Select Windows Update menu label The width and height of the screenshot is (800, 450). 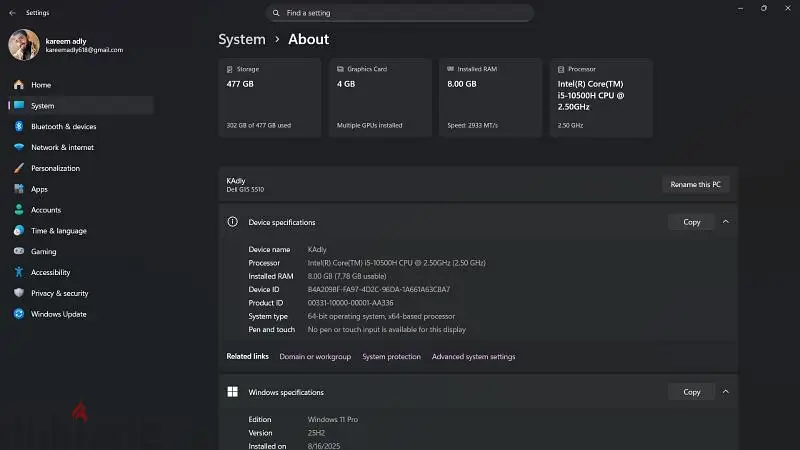coord(59,314)
